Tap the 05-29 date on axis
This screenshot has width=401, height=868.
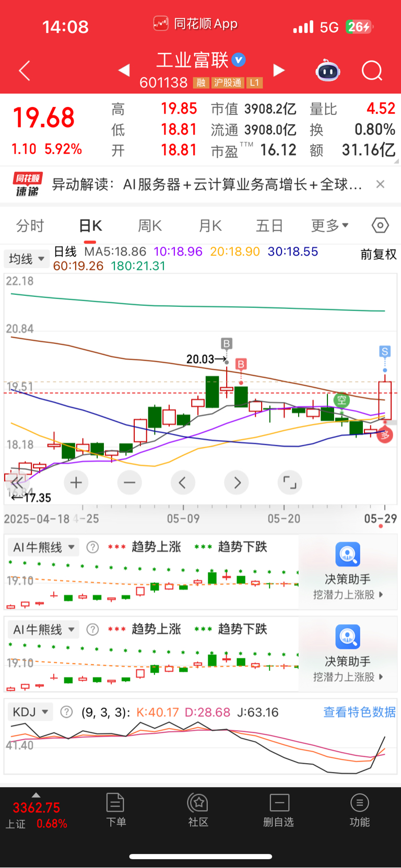[x=381, y=519]
